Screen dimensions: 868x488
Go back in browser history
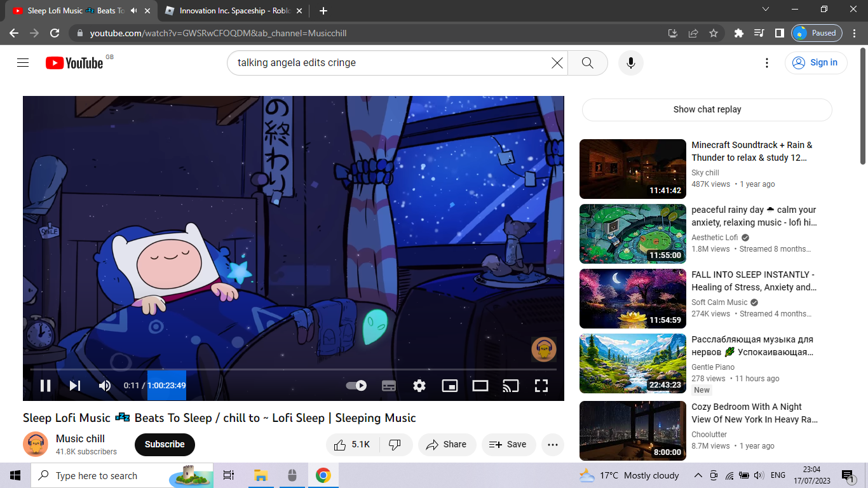pos(14,33)
